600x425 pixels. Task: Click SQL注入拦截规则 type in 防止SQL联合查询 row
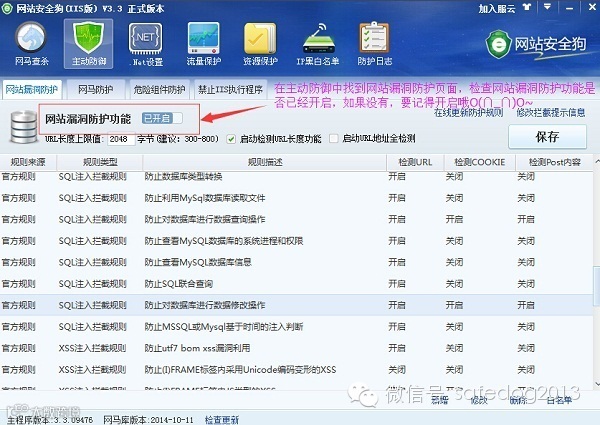click(92, 283)
